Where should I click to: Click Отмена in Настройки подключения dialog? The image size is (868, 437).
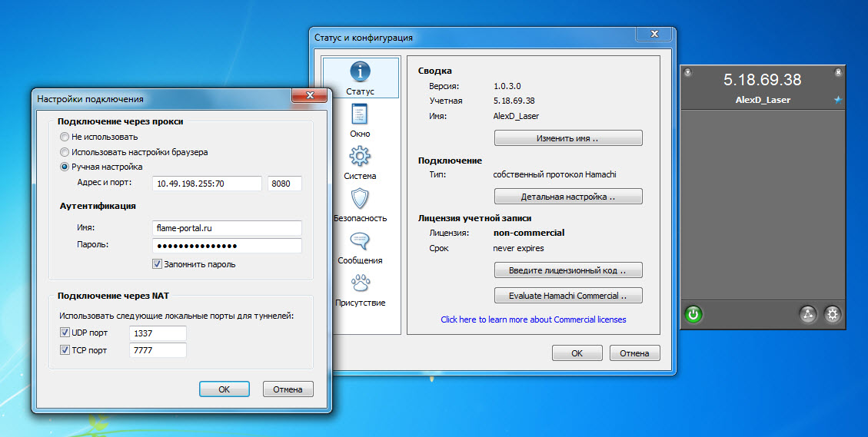288,389
